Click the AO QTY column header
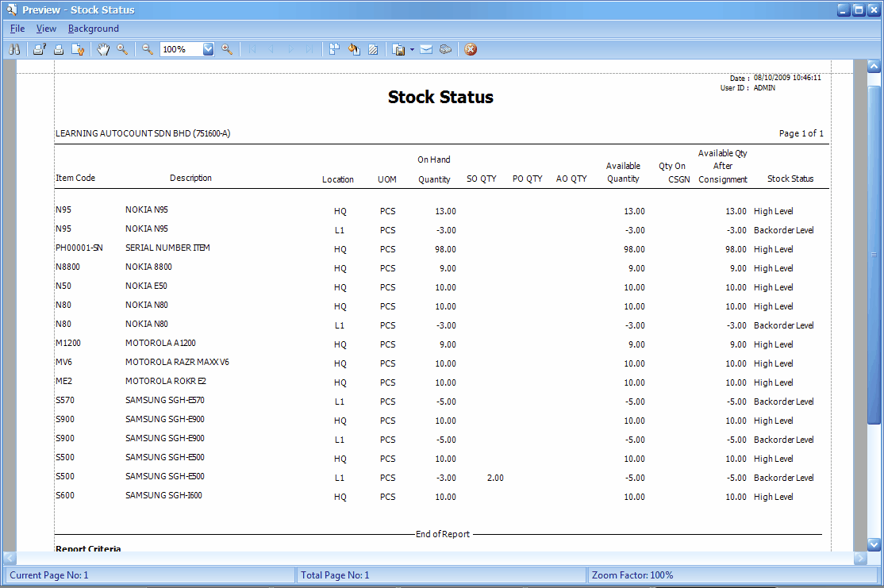This screenshot has width=884, height=588. (x=571, y=179)
